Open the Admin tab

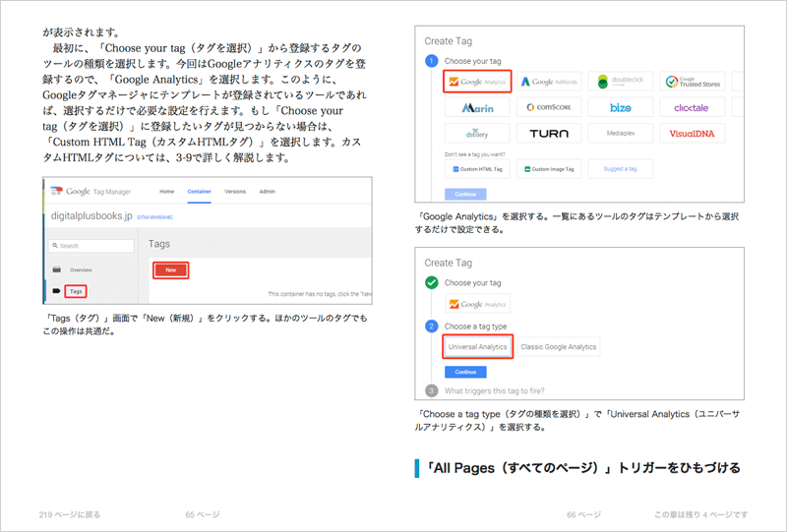pyautogui.click(x=267, y=191)
